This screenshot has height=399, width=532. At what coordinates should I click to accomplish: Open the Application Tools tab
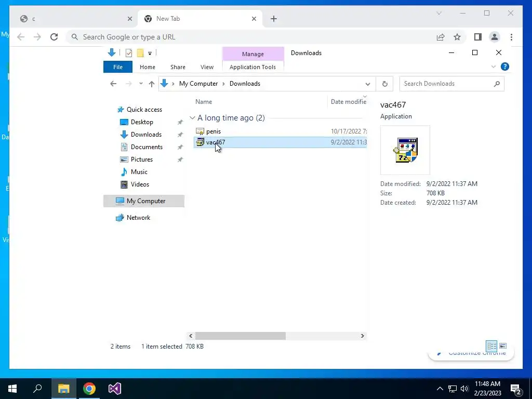(253, 67)
